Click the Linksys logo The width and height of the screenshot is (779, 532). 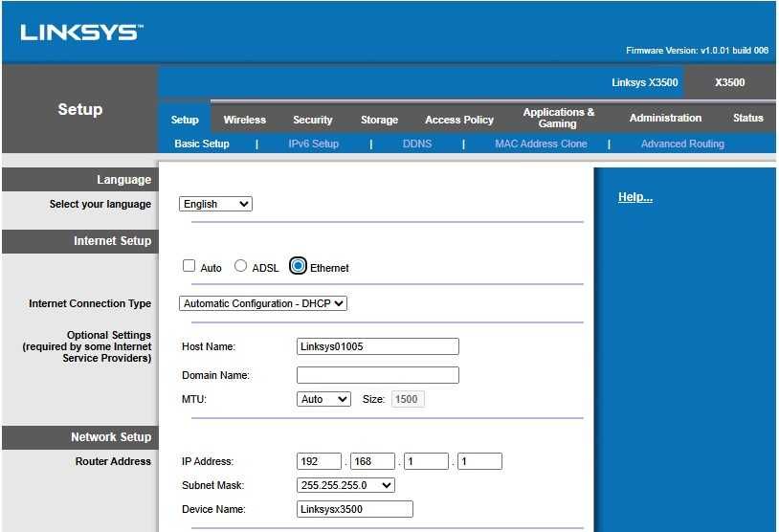(x=81, y=33)
